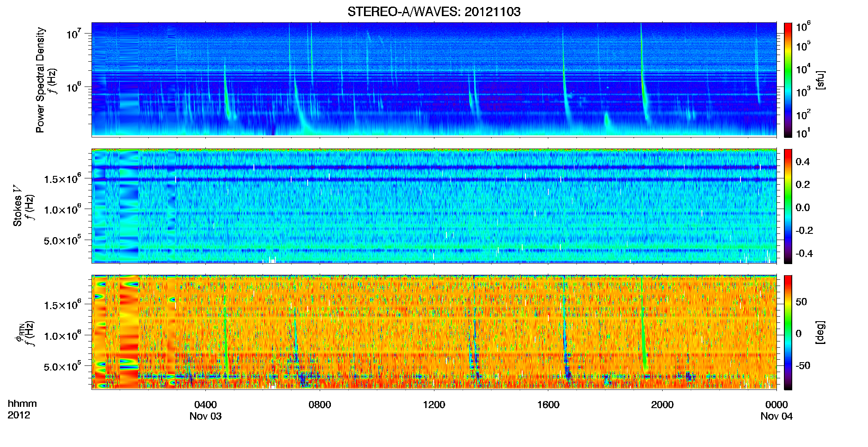Click the phi RTN degree colorbar
The width and height of the screenshot is (868, 447).
788,332
